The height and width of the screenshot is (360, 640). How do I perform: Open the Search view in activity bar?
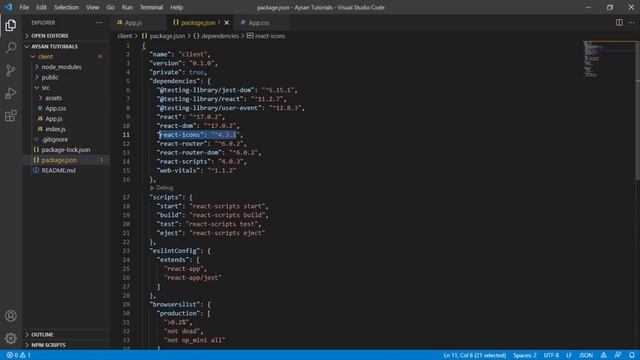click(11, 48)
